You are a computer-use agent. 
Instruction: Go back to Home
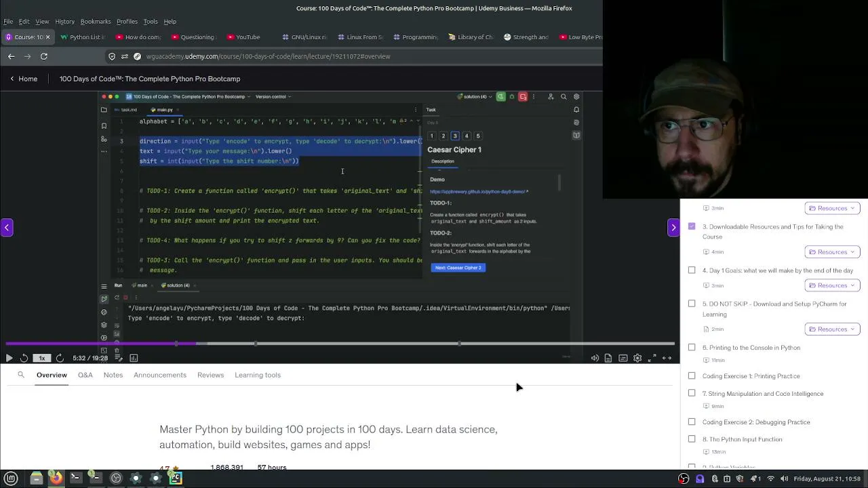coord(24,79)
